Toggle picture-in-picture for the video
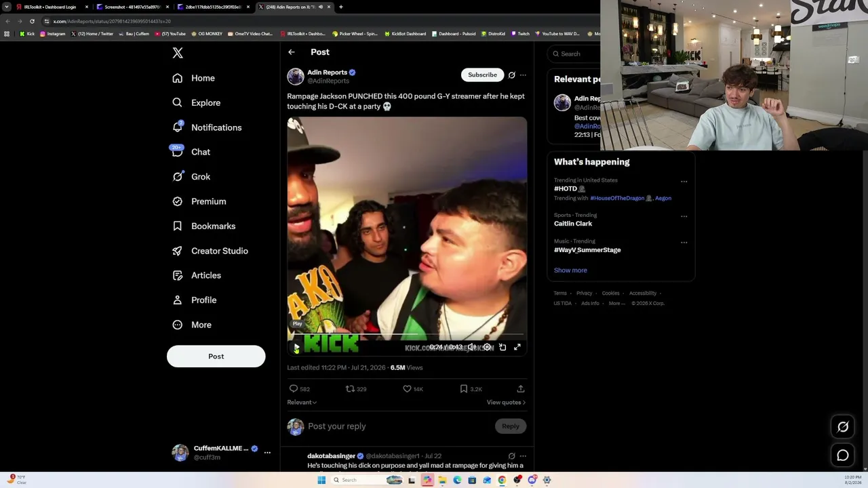Viewport: 868px width, 488px height. [502, 347]
